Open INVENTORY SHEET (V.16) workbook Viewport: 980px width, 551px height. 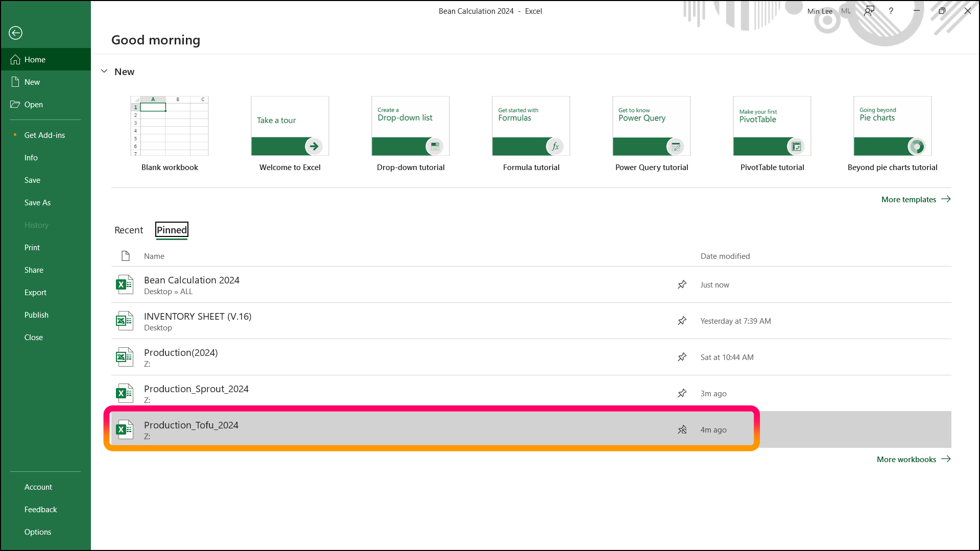point(531,321)
